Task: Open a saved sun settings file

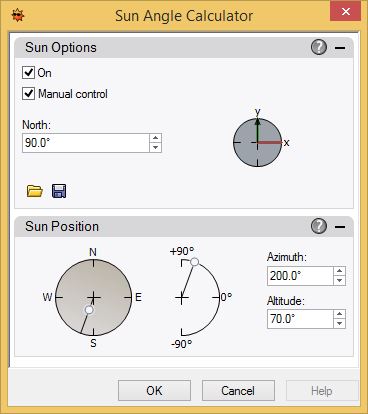Action: click(35, 191)
